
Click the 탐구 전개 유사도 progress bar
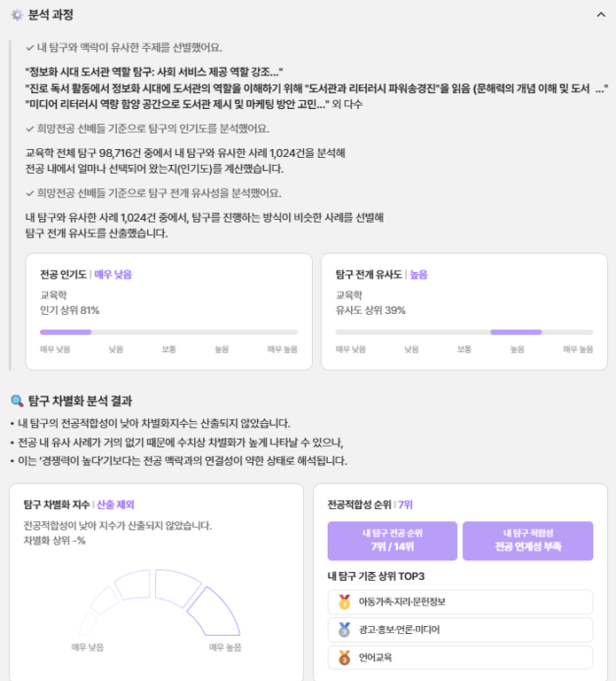click(464, 333)
